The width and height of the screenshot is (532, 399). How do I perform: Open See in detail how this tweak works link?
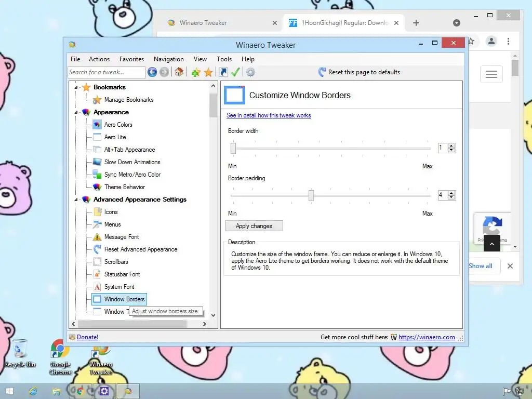click(x=269, y=115)
